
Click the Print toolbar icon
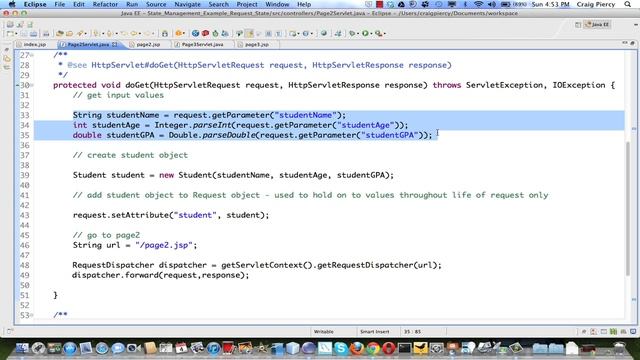[46, 33]
